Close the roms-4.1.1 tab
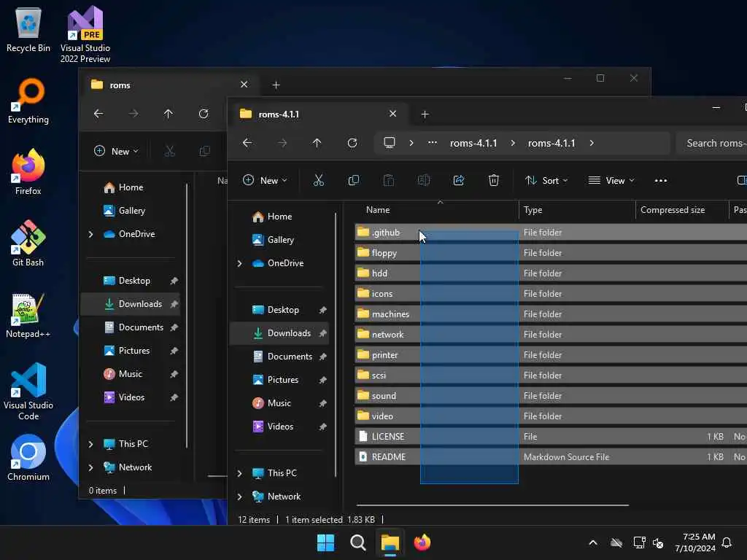747x560 pixels. (392, 114)
